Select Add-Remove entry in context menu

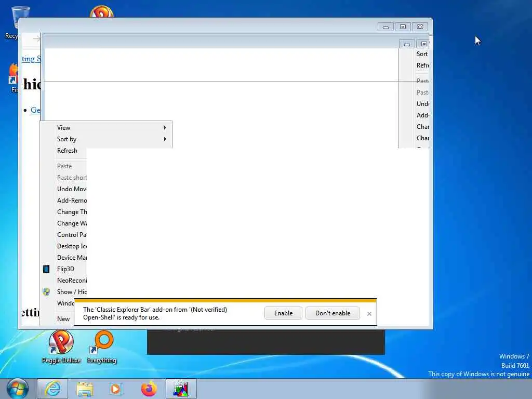click(72, 201)
